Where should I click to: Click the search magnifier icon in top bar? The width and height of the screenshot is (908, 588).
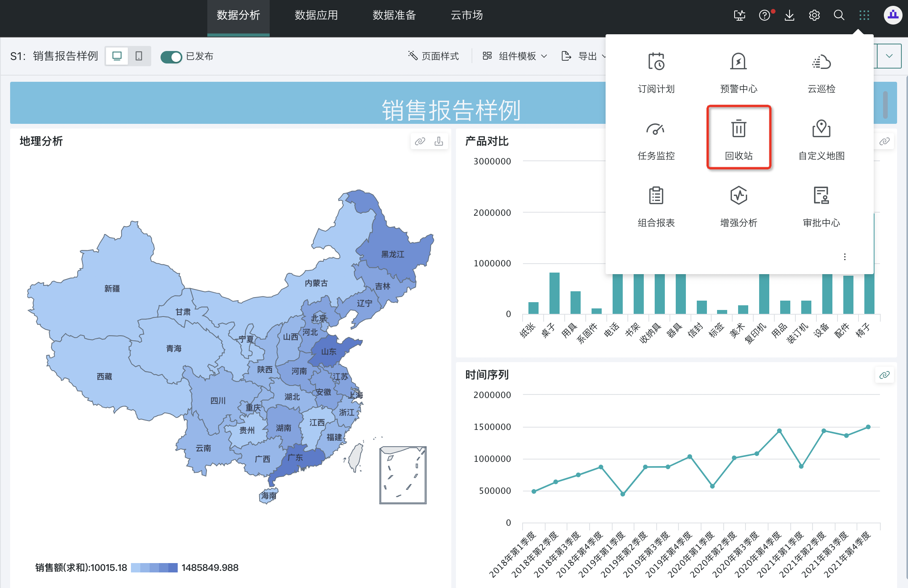click(839, 15)
